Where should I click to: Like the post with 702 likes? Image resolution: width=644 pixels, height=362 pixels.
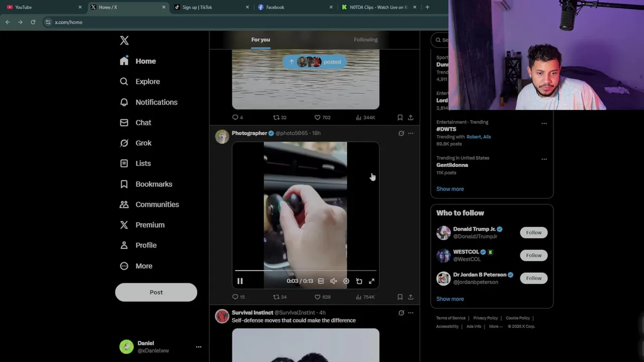(322, 117)
